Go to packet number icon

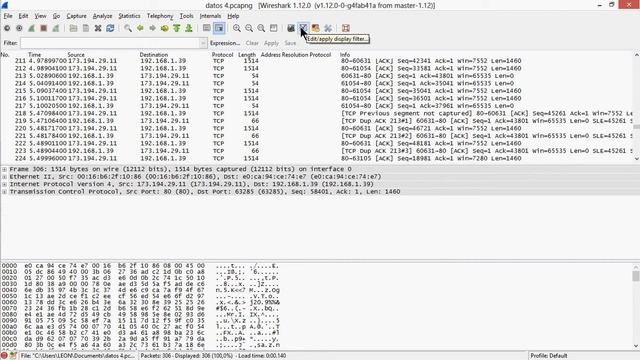[164, 28]
